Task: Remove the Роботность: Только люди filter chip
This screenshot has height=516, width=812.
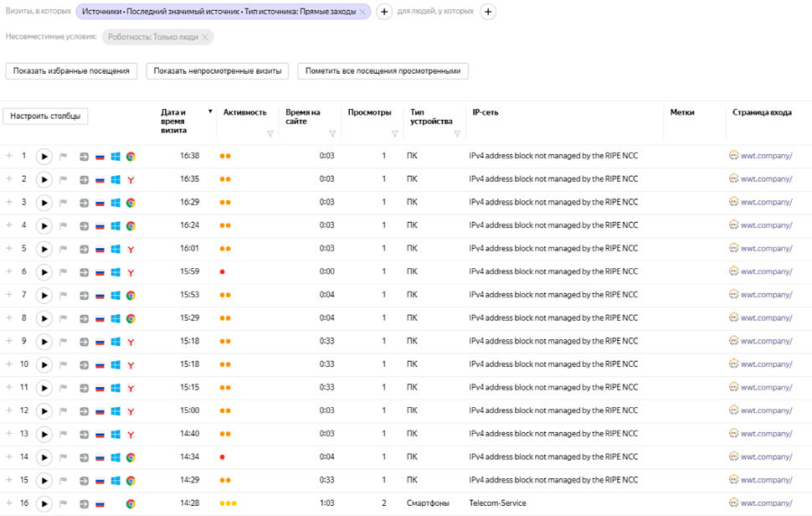Action: click(206, 37)
